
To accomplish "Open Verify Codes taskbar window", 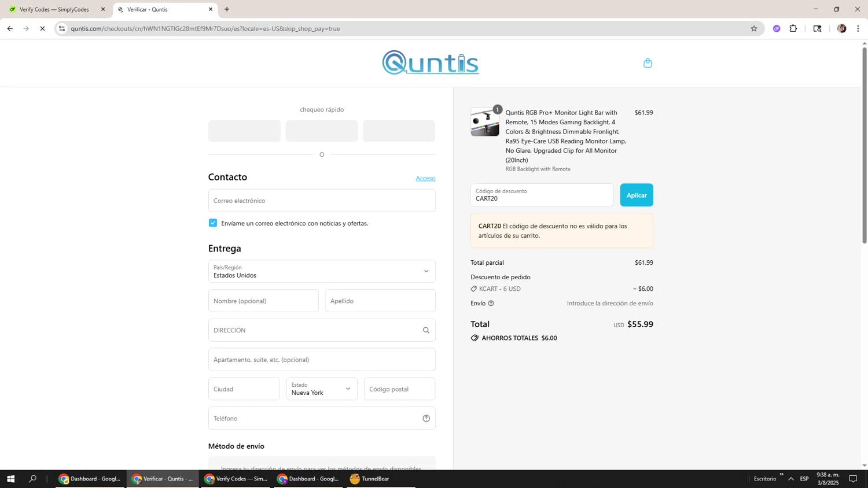I will (236, 479).
